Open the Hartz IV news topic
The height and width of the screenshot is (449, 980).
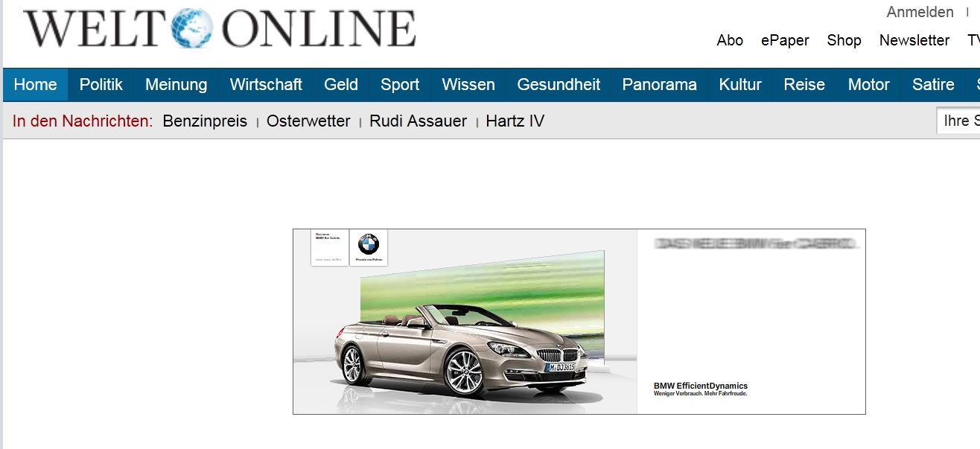coord(515,121)
